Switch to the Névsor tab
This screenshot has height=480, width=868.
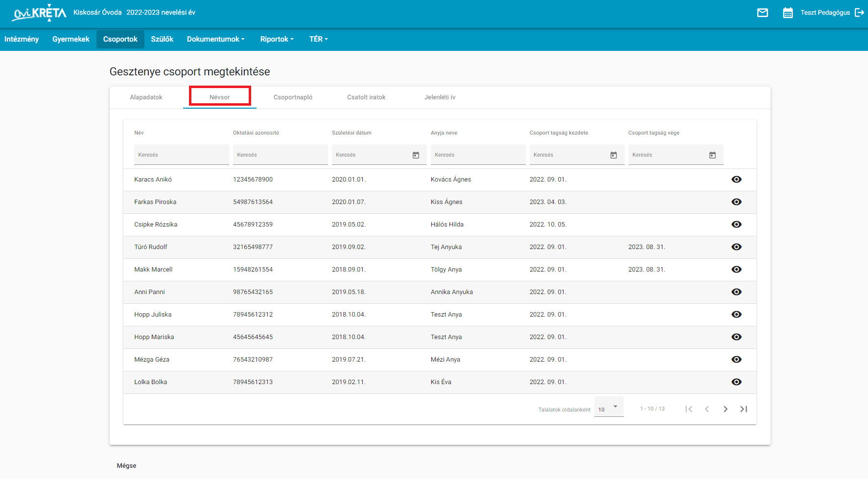click(219, 97)
